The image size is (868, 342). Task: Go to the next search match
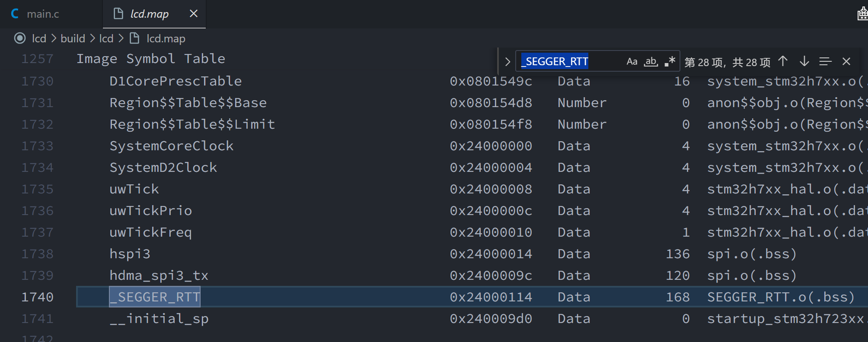click(804, 62)
